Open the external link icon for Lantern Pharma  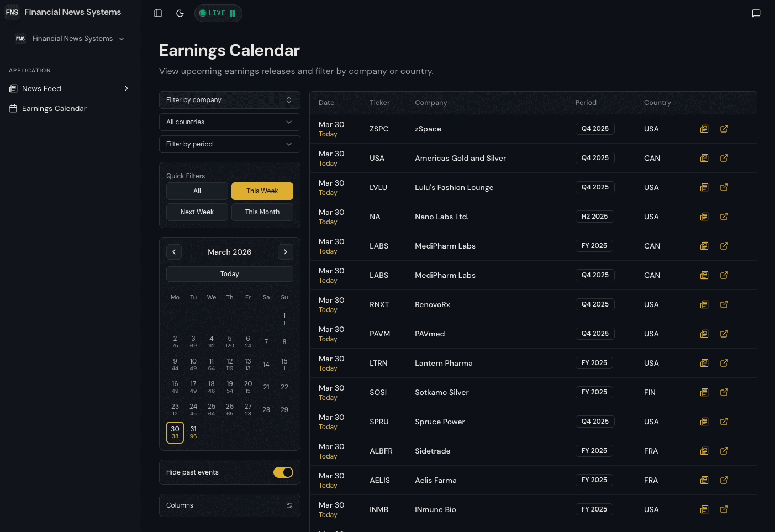coord(724,363)
